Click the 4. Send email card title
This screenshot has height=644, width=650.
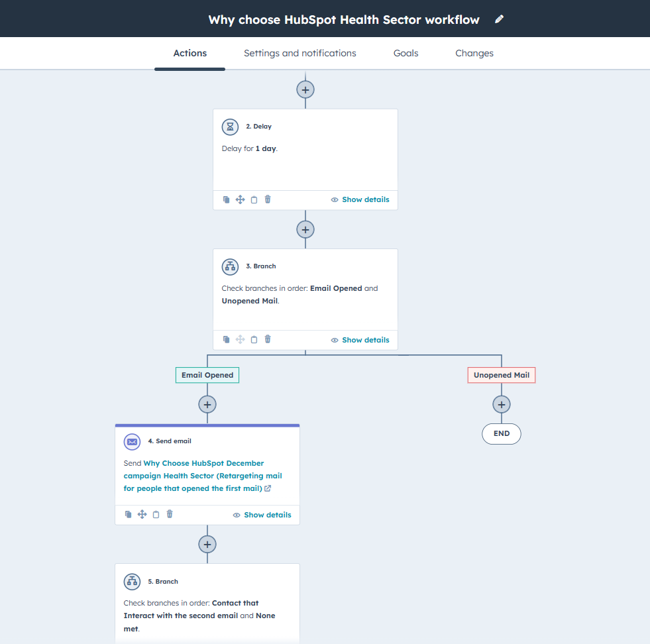click(170, 441)
